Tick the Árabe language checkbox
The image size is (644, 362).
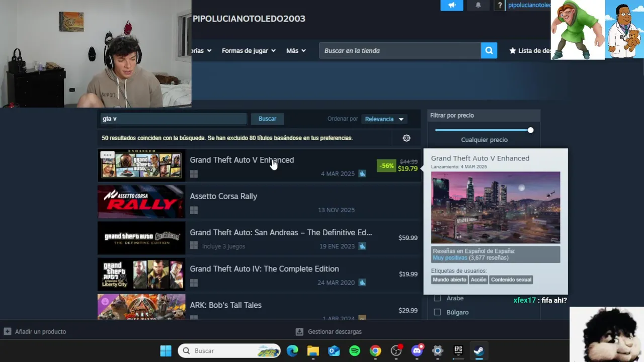coord(437,298)
